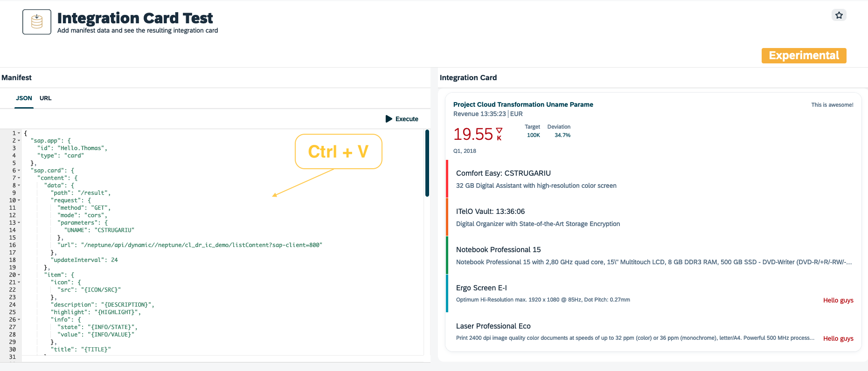
Task: Toggle the favorite star in the top right
Action: [x=839, y=15]
